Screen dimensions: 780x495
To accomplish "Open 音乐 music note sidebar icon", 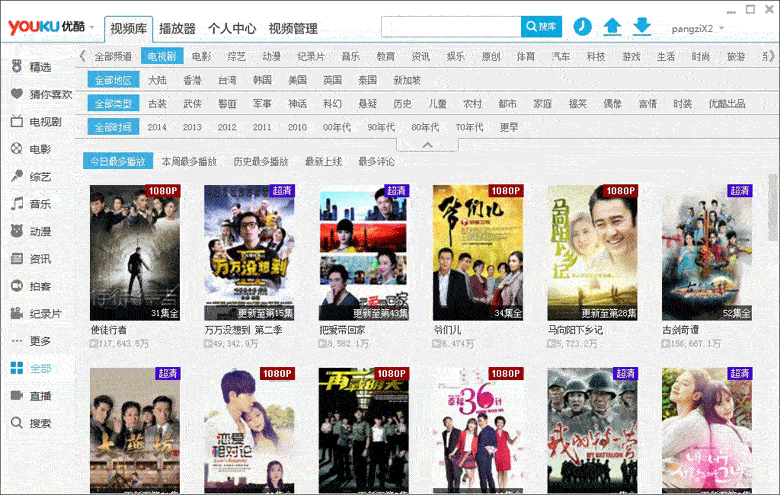I will click(17, 203).
